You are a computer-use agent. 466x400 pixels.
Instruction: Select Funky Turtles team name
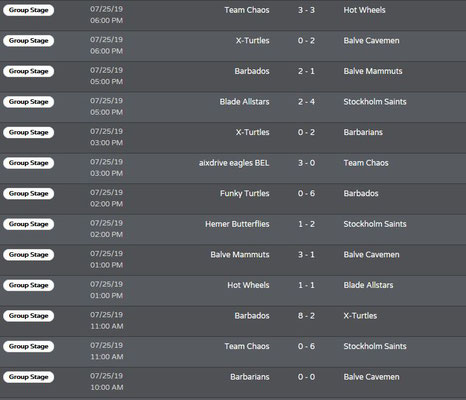click(x=244, y=194)
